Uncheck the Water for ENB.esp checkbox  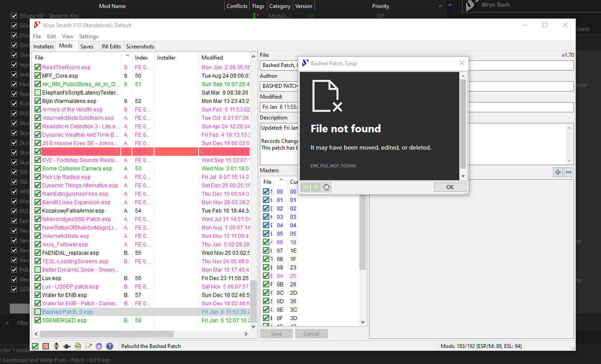point(38,295)
